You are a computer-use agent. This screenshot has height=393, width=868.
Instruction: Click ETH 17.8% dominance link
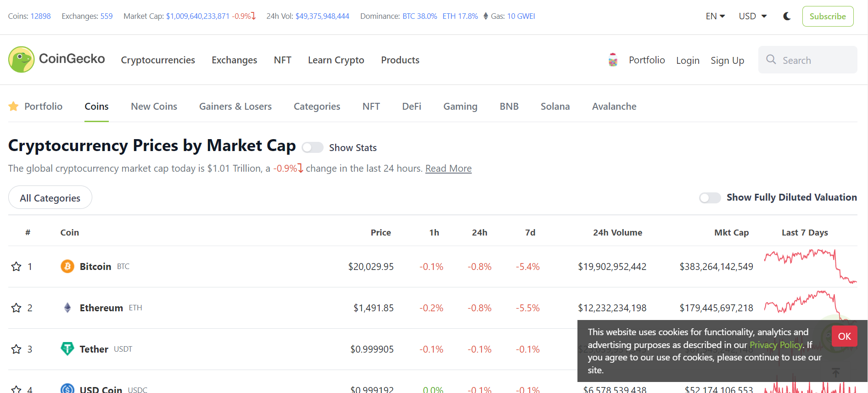[460, 16]
